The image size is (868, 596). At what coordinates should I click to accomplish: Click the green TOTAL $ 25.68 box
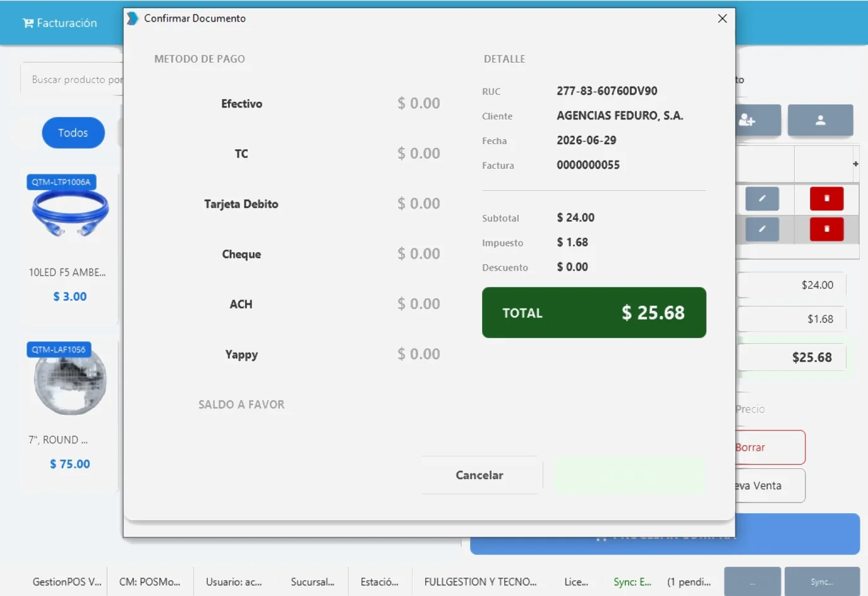tap(594, 313)
